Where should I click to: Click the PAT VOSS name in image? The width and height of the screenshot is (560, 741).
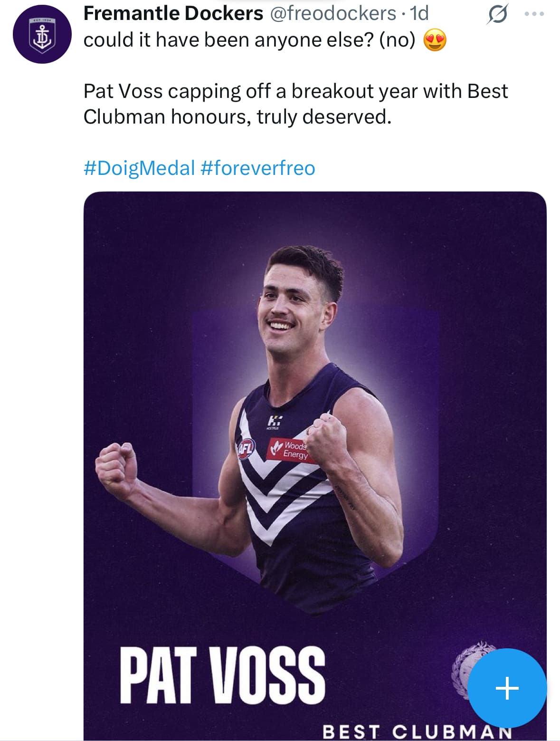click(x=222, y=675)
